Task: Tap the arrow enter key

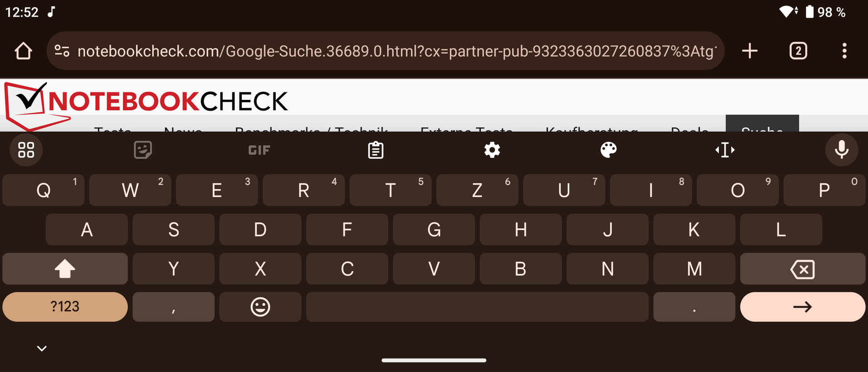Action: point(802,307)
